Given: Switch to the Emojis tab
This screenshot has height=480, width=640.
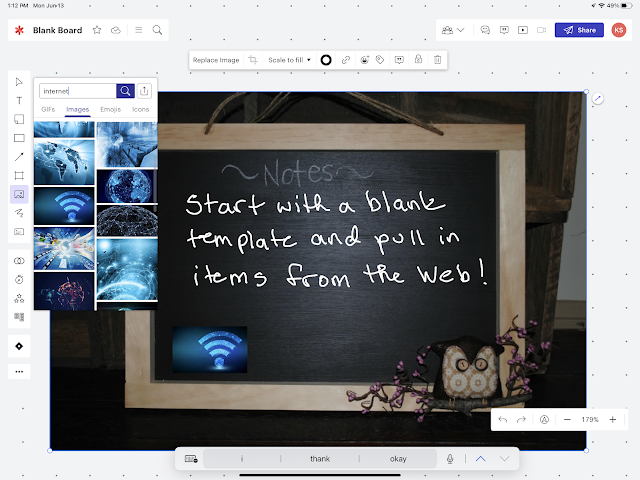Looking at the screenshot, I should pyautogui.click(x=111, y=109).
